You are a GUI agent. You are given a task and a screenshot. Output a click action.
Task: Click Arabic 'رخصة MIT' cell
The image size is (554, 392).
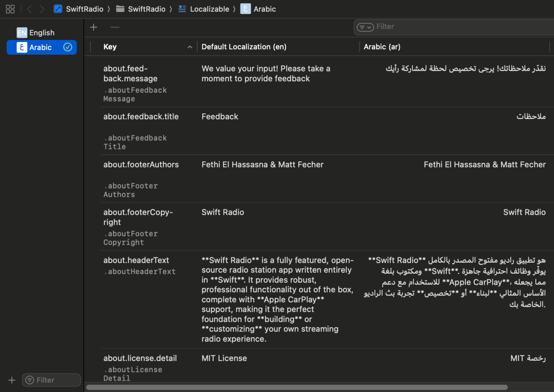point(528,358)
